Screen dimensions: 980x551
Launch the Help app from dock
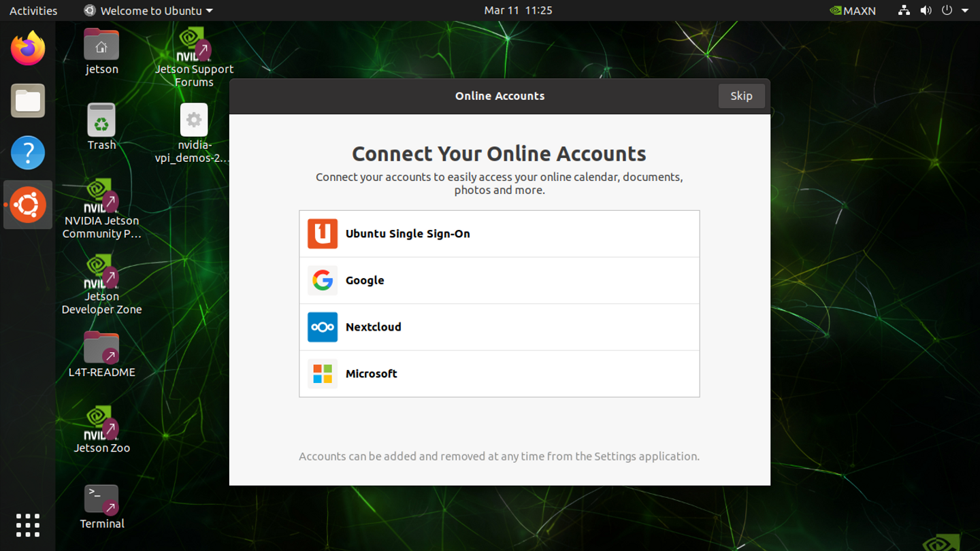(x=28, y=153)
